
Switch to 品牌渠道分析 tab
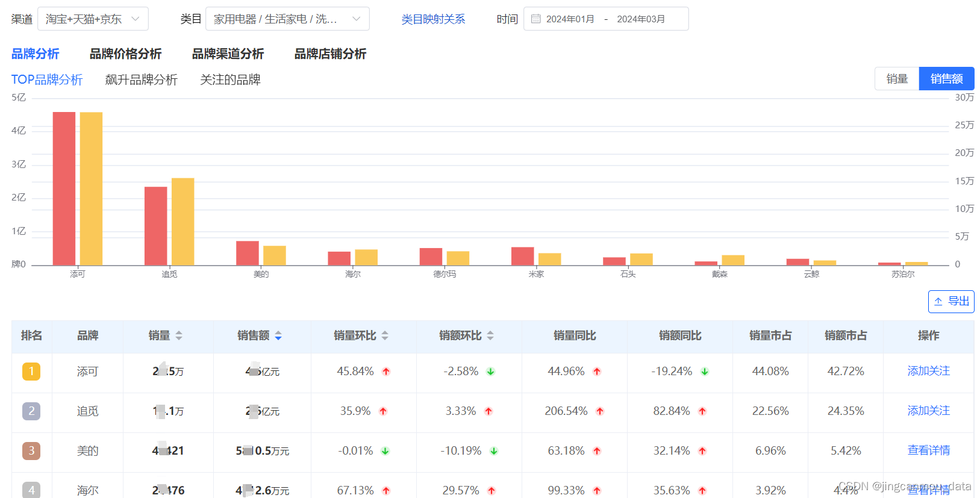click(x=228, y=54)
